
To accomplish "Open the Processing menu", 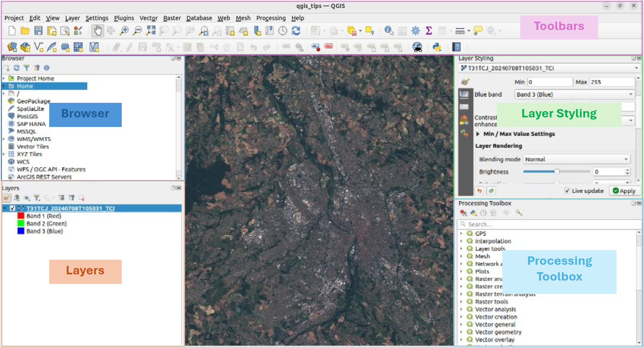I will 271,18.
